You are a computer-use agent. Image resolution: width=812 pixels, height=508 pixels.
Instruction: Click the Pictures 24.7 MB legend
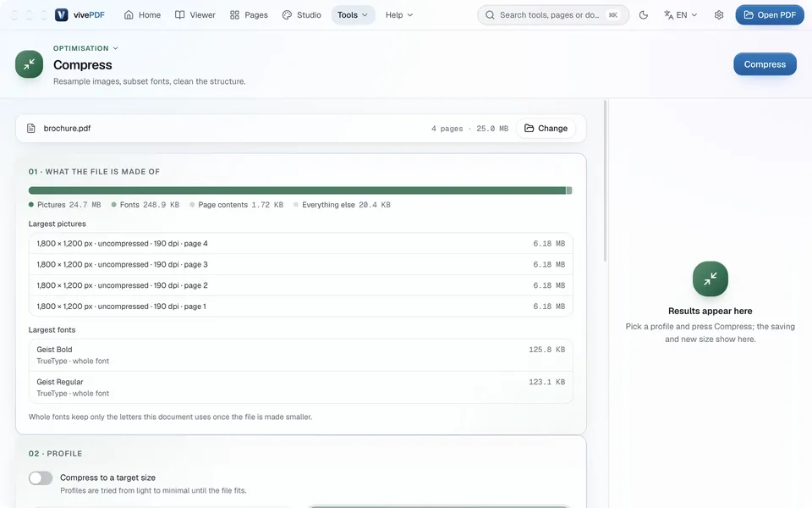(x=65, y=205)
